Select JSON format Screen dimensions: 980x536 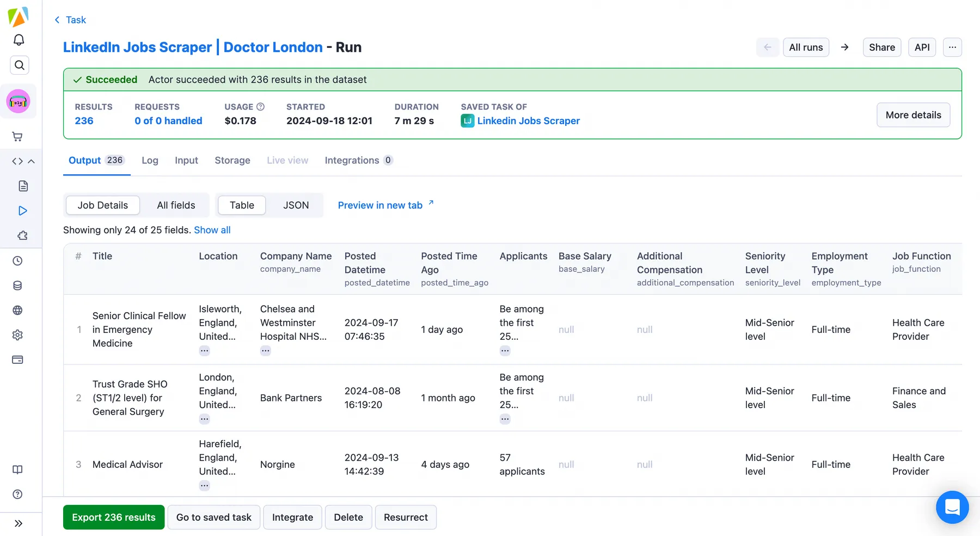point(296,205)
